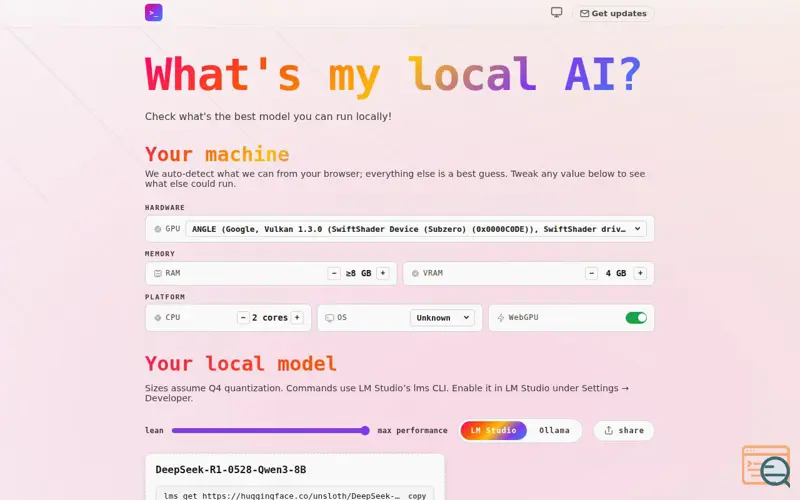
Task: Decrease VRAM with minus button
Action: coord(591,273)
